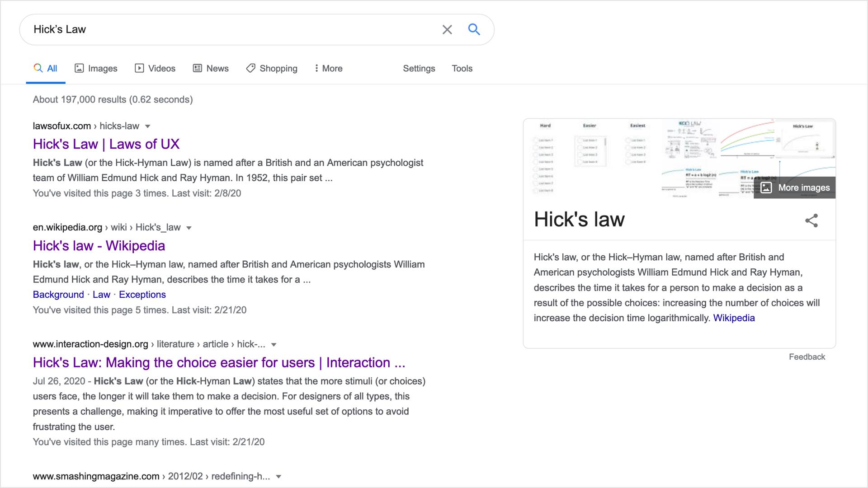Clear the search query with the X icon
868x488 pixels.
[447, 29]
